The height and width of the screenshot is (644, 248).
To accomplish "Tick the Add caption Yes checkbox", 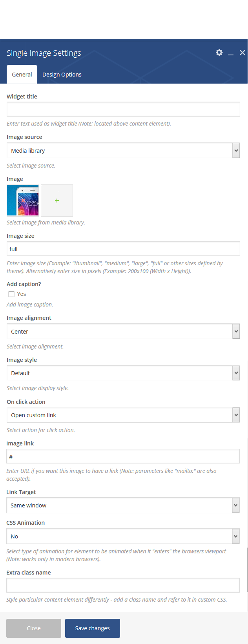I will point(11,294).
